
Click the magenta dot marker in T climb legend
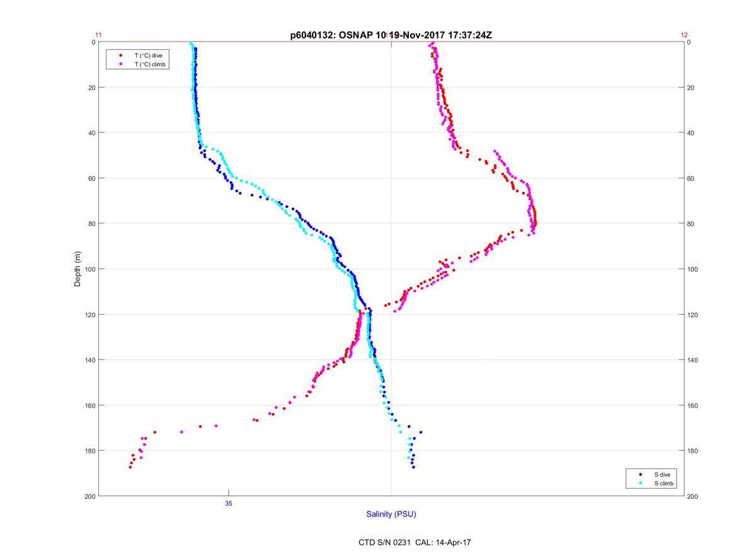[120, 64]
